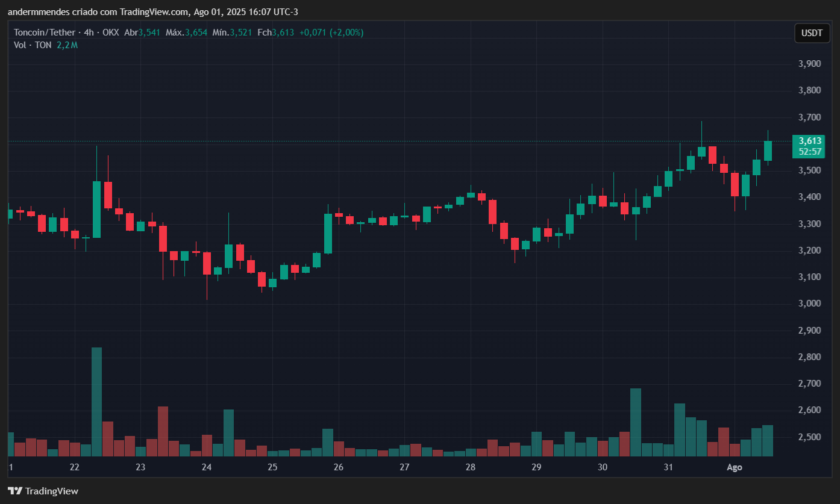Click date label 30 on time axis

pos(603,467)
